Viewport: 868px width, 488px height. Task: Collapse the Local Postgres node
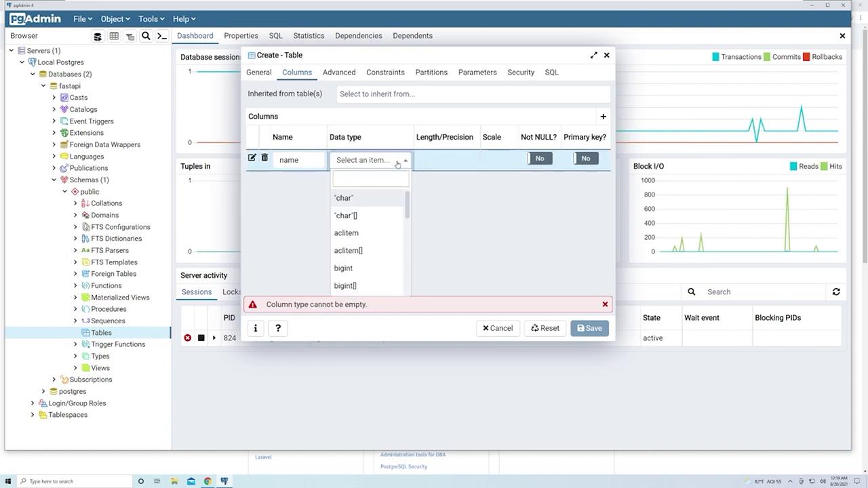tap(22, 62)
